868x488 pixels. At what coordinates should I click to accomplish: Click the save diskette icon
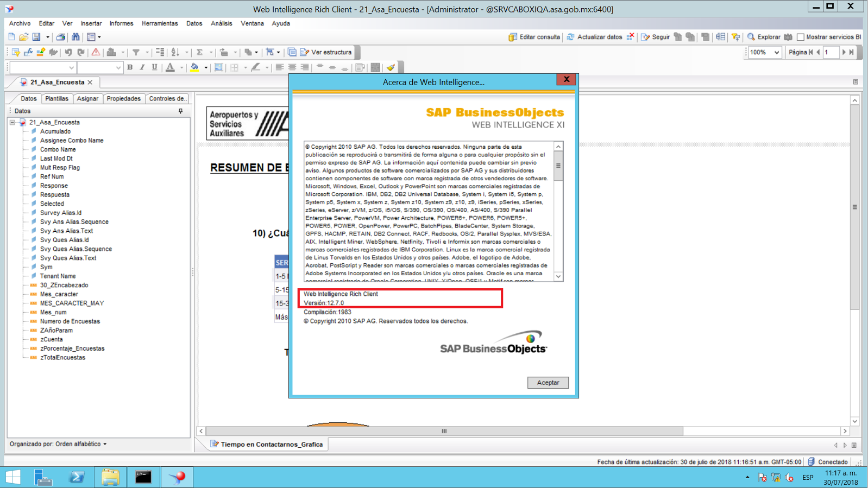pyautogui.click(x=36, y=37)
